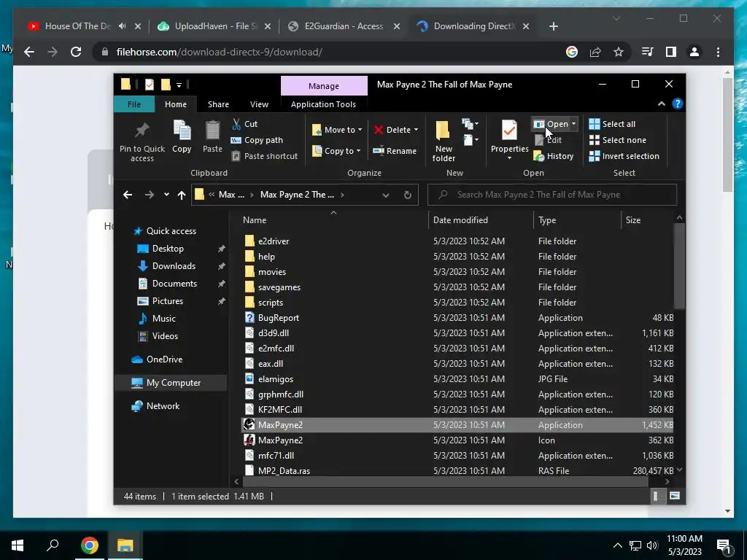Go back in Explorer navigation
The image size is (747, 560).
tap(128, 195)
